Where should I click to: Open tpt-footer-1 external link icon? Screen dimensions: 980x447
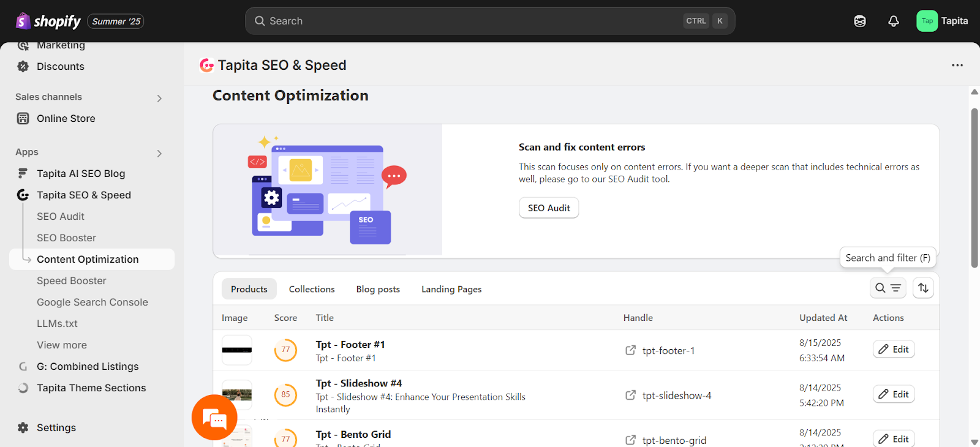click(x=630, y=350)
